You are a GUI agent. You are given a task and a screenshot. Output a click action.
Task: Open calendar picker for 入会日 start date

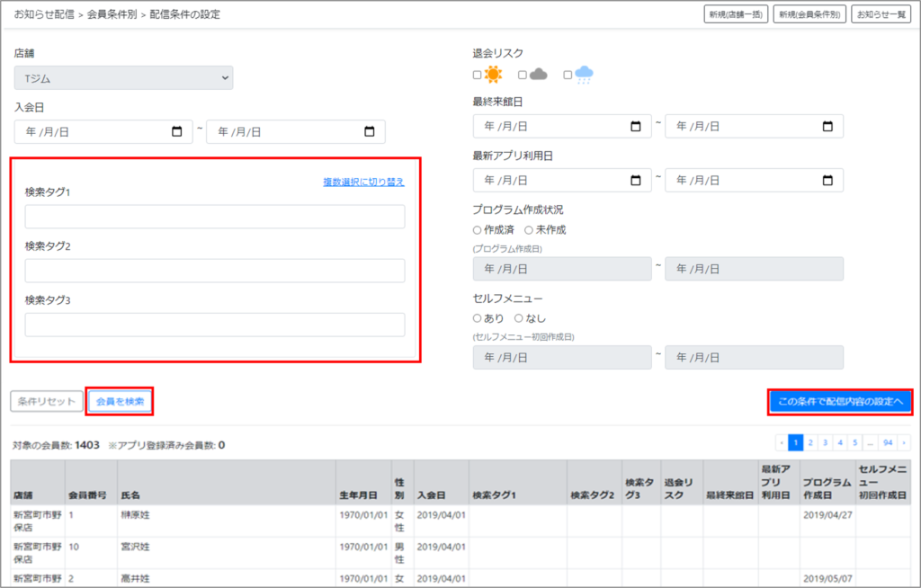pyautogui.click(x=176, y=132)
